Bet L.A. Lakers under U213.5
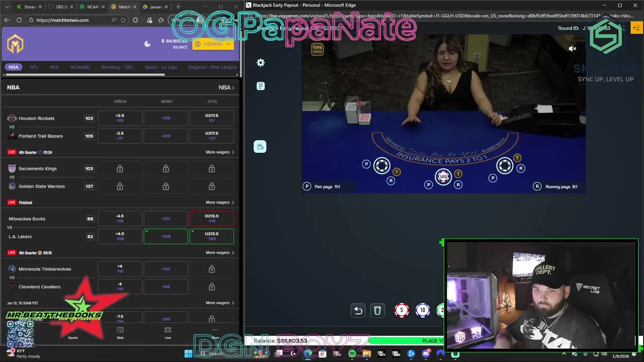The height and width of the screenshot is (362, 644). [x=212, y=236]
